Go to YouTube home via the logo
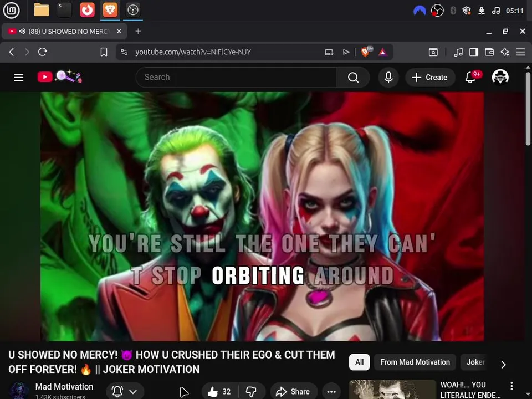This screenshot has width=532, height=399. click(x=59, y=76)
